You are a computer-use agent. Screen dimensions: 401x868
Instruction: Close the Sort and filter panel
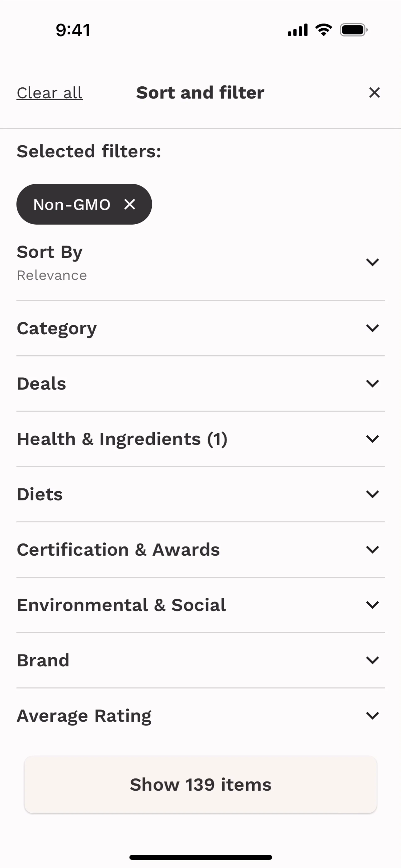point(374,93)
